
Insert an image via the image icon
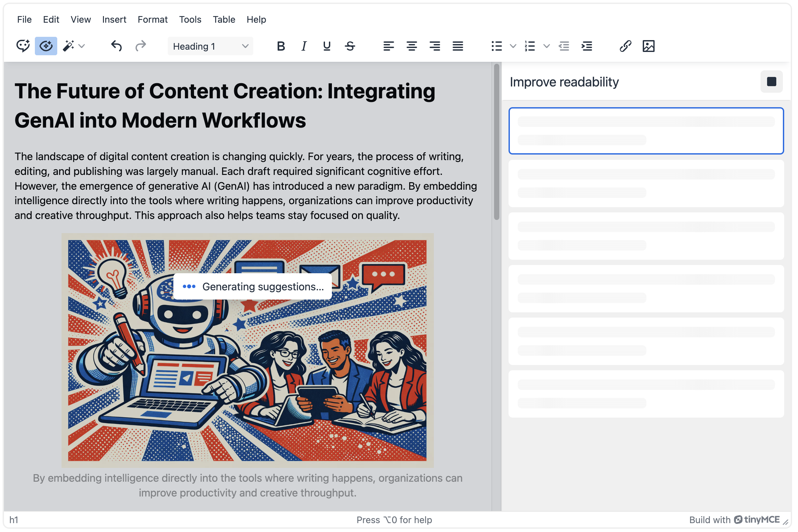click(x=649, y=46)
